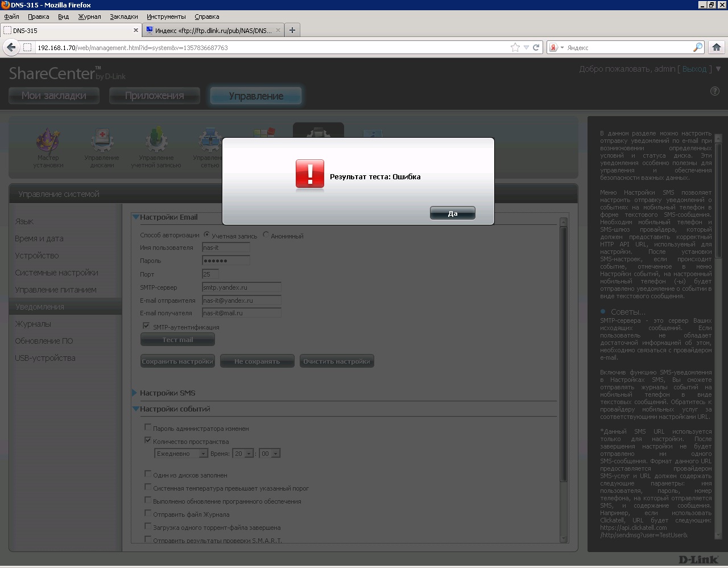728x568 pixels.
Task: Open the address bar history dropdown arrow
Action: click(x=526, y=48)
